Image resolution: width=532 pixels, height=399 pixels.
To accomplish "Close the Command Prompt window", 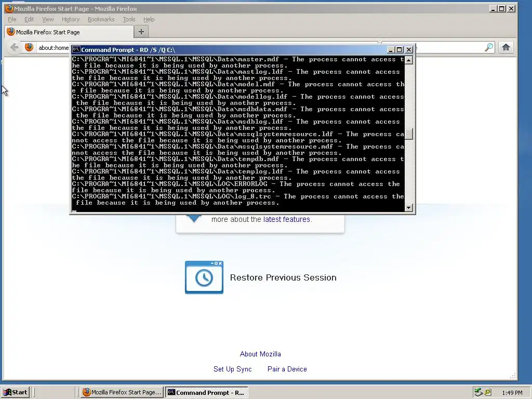I will (409, 50).
